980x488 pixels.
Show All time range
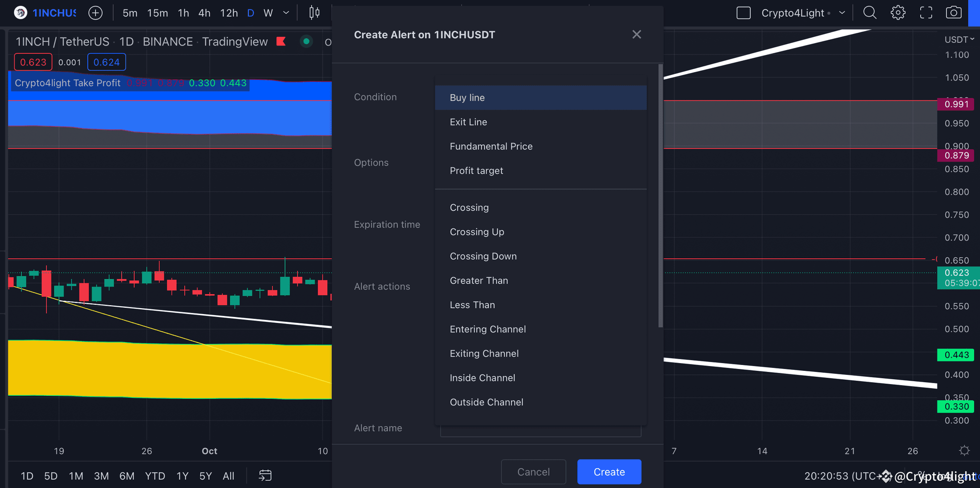point(228,476)
